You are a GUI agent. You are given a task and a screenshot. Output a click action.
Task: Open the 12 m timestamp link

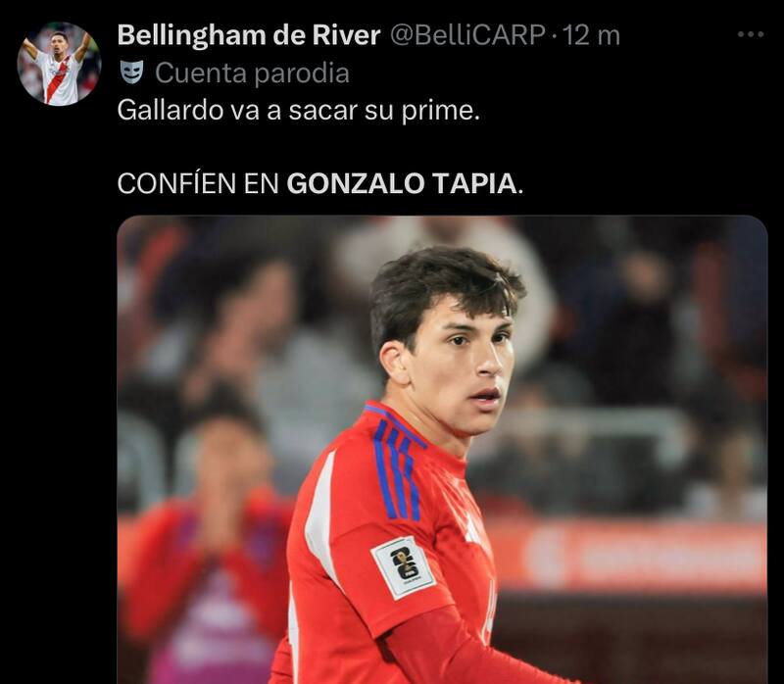tap(591, 36)
